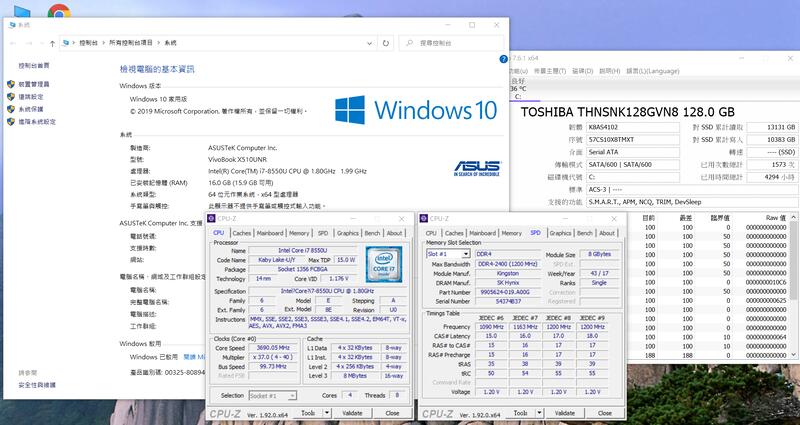Open 安全性與維護 link at sidebar bottom
The image size is (800, 425).
[37, 385]
